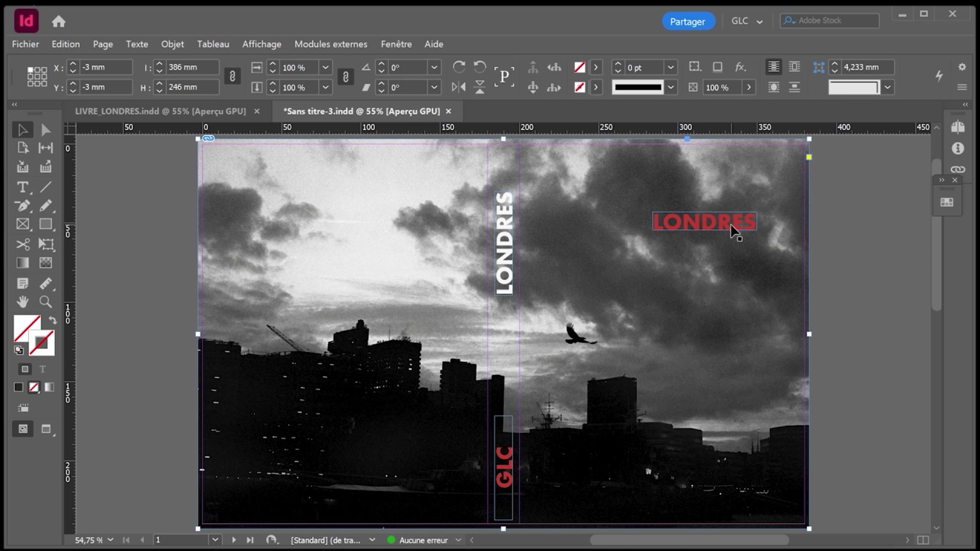Select the Pen tool
980x551 pixels.
click(22, 206)
